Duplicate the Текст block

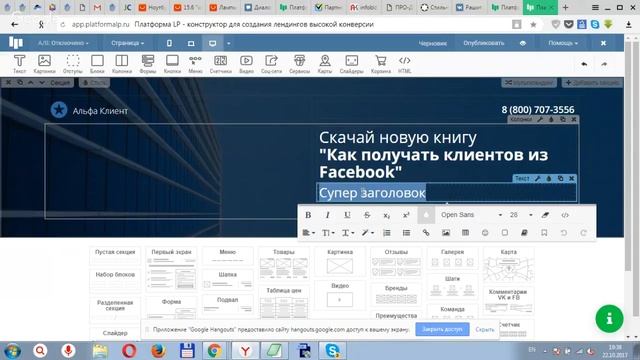click(x=560, y=178)
